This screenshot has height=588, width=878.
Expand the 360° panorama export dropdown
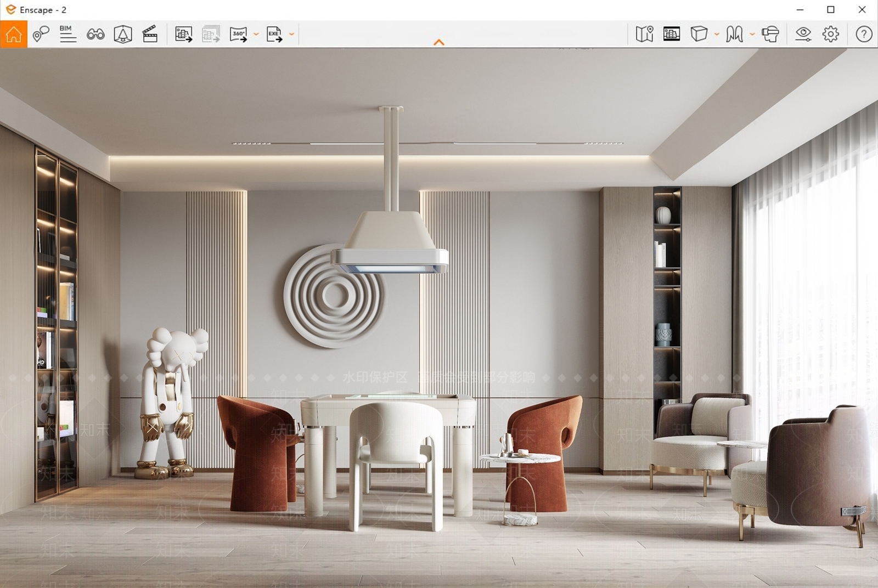click(256, 34)
